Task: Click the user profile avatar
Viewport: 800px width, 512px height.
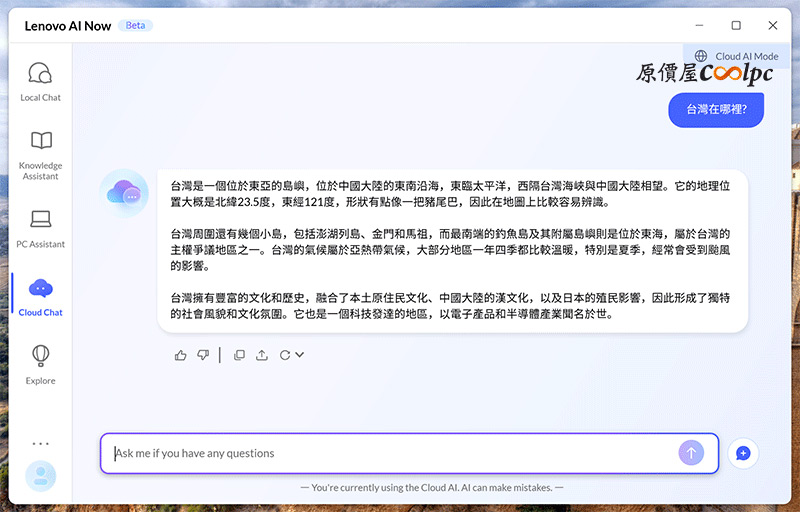Action: (40, 476)
